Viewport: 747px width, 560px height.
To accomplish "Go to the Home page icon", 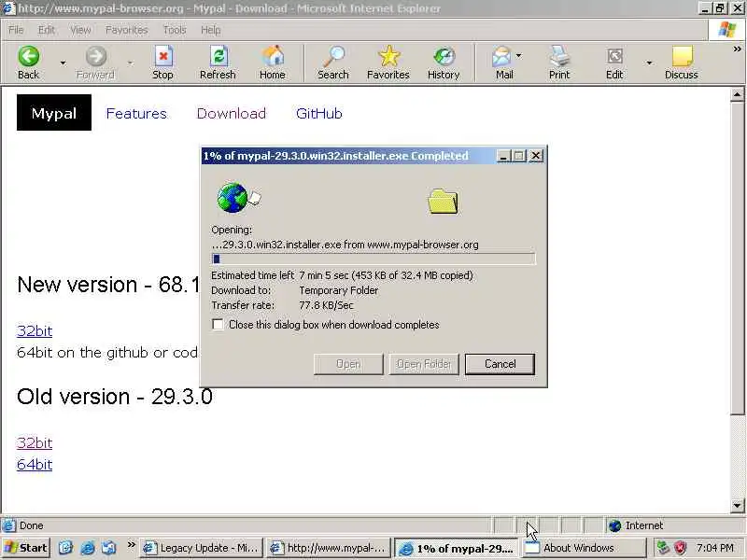I will [x=273, y=56].
